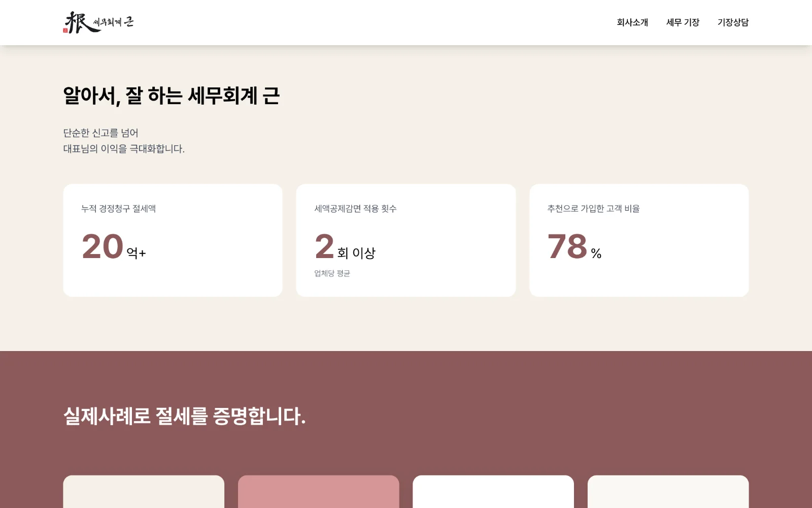Click the 단순한 신고를 넘어 subtitle text
Screen dimensions: 812x508
(100, 133)
